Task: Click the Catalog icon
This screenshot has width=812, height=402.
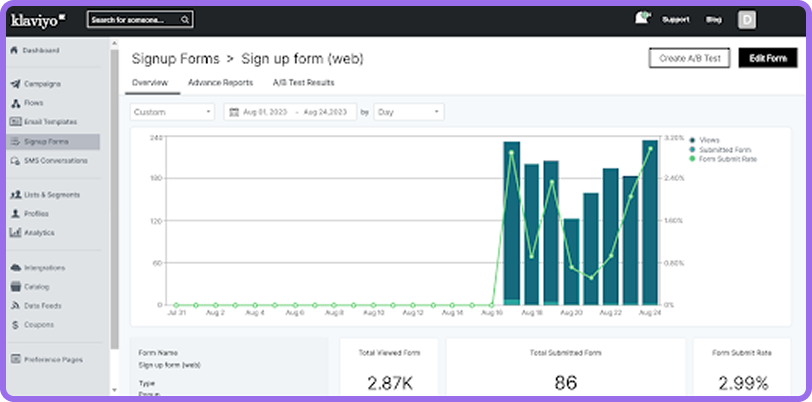Action: point(16,286)
